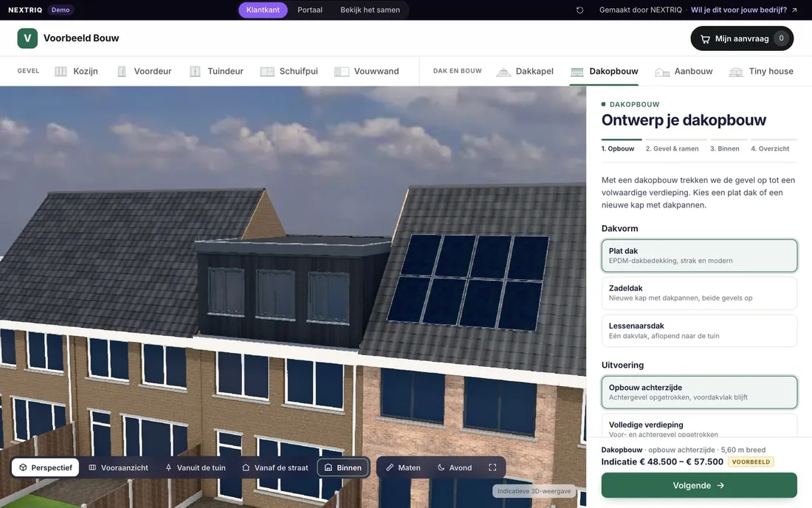Viewport: 812px width, 508px height.
Task: Open the Mijn aanvraag cart button
Action: point(742,38)
